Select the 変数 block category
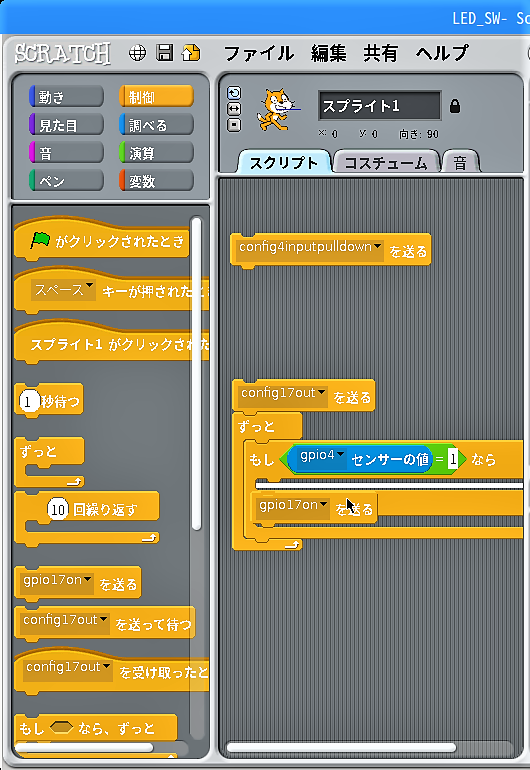The width and height of the screenshot is (530, 770). click(x=156, y=181)
